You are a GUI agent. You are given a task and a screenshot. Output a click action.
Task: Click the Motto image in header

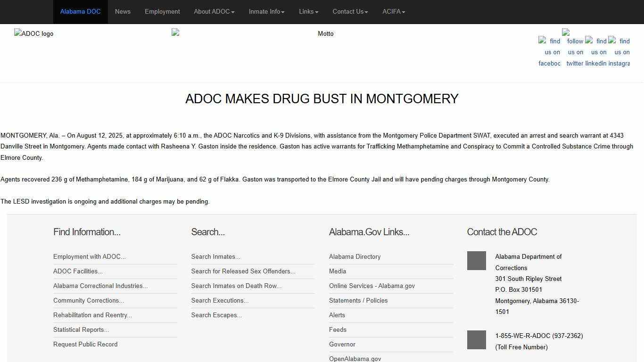point(325,34)
